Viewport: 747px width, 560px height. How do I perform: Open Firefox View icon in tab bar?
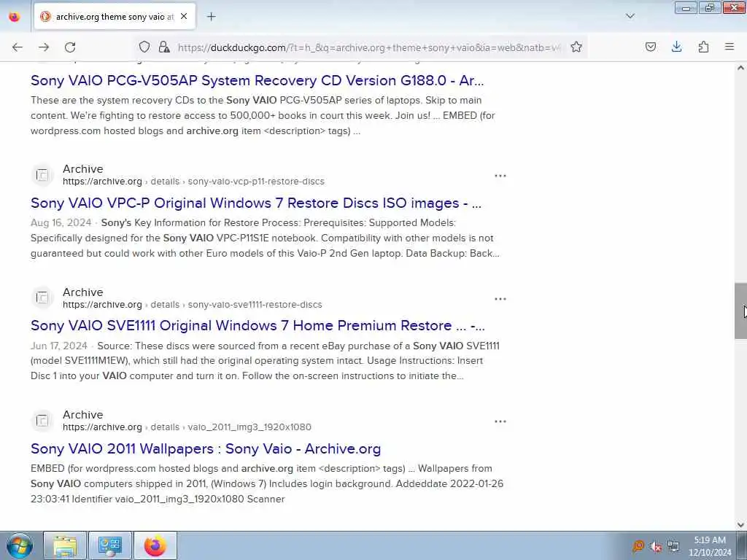pyautogui.click(x=15, y=17)
